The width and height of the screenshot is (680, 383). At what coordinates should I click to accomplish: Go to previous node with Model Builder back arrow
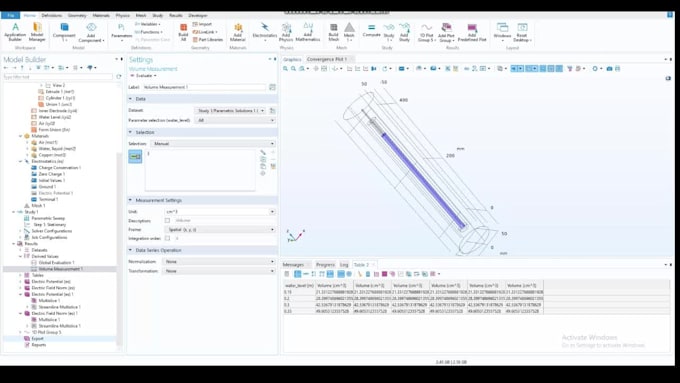[x=6, y=68]
